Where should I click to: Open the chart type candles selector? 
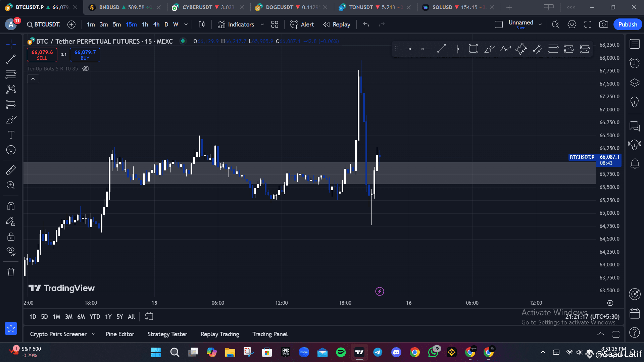coord(202,24)
